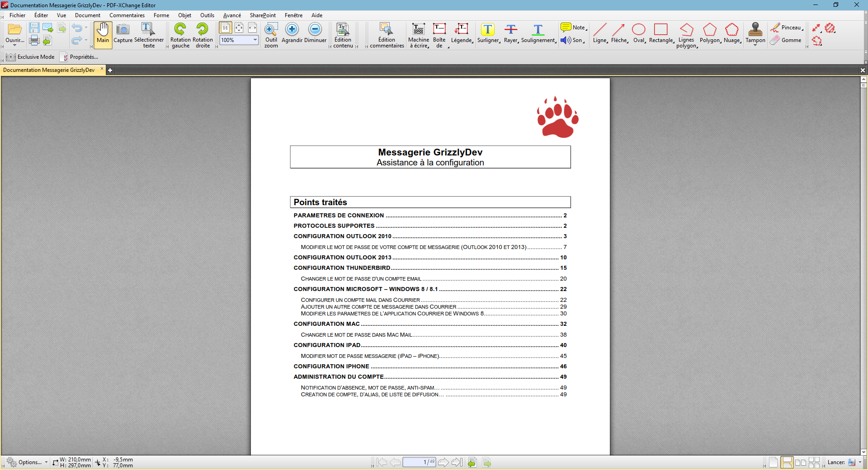Image resolution: width=868 pixels, height=470 pixels.
Task: Activate the Édition commentaires tool
Action: [x=387, y=35]
